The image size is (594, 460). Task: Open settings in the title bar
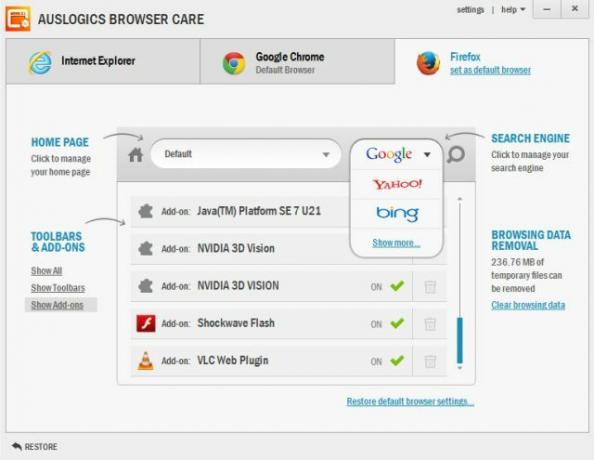pos(470,9)
